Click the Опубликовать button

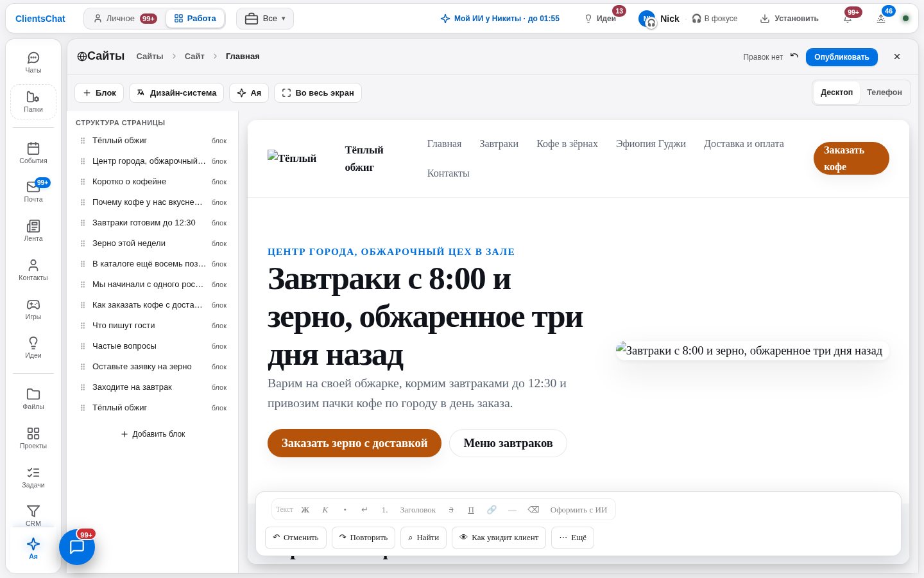click(x=842, y=57)
